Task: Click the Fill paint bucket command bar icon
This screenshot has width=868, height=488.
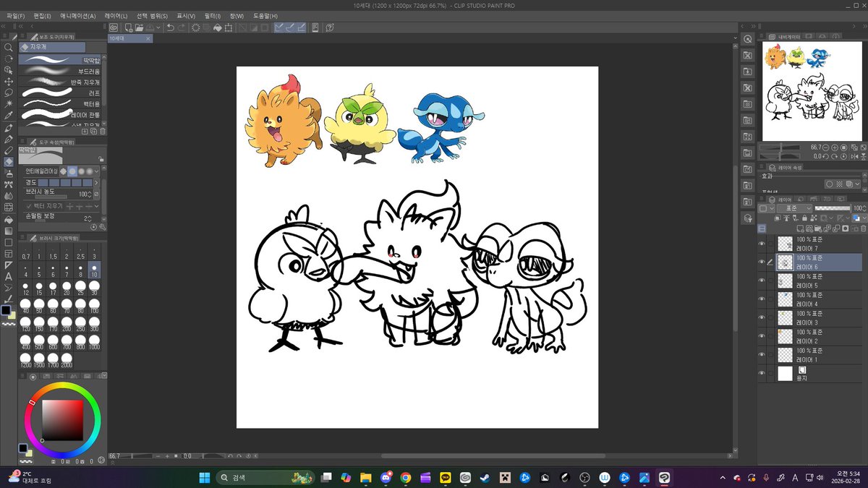Action: pos(217,27)
